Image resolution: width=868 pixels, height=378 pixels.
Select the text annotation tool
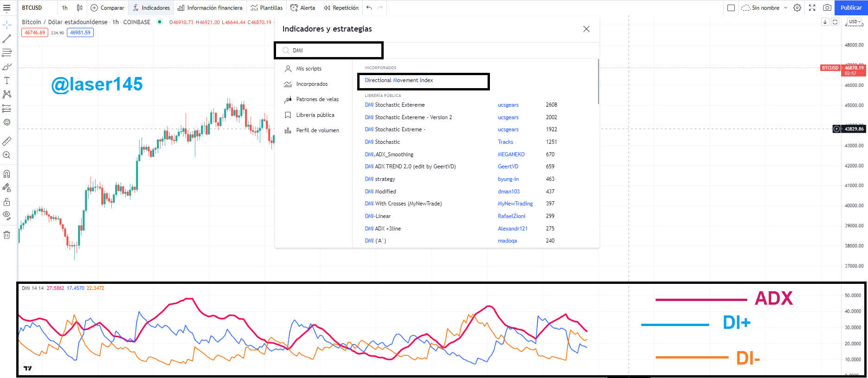click(x=7, y=81)
